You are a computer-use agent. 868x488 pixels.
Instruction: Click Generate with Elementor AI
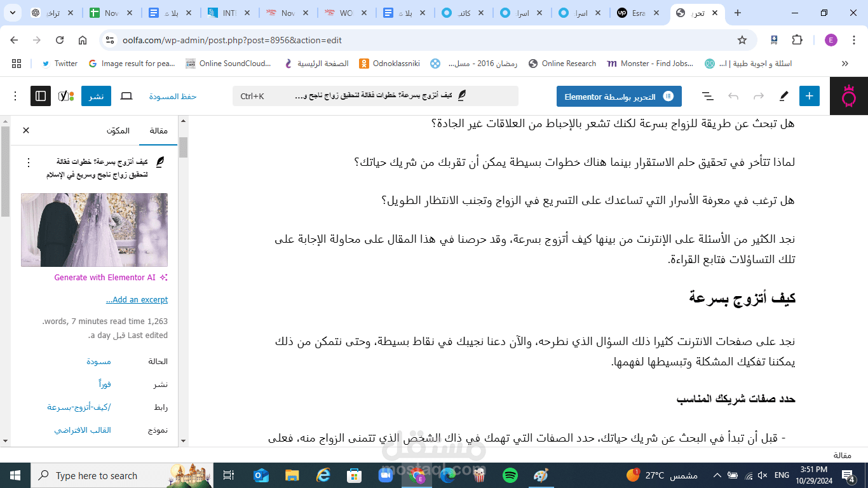pyautogui.click(x=111, y=277)
